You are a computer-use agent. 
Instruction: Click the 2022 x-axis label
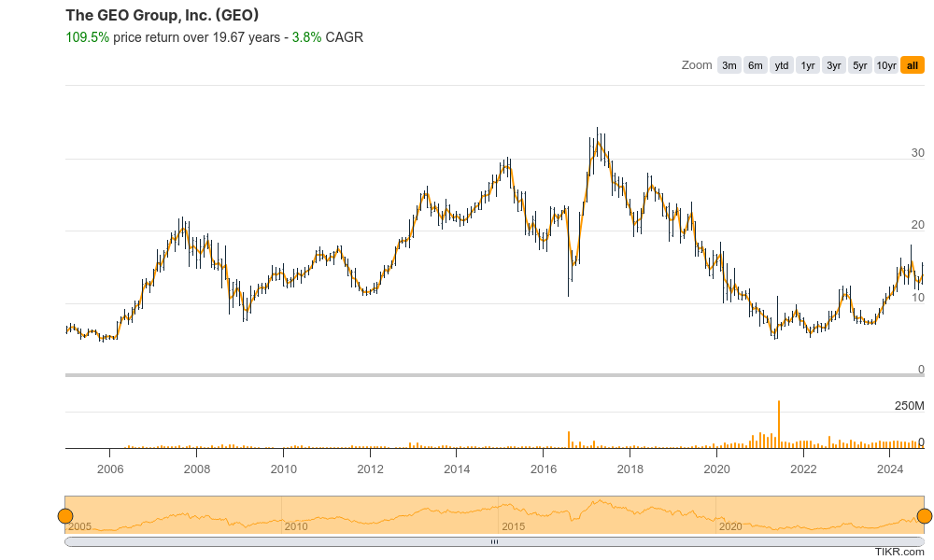click(803, 469)
